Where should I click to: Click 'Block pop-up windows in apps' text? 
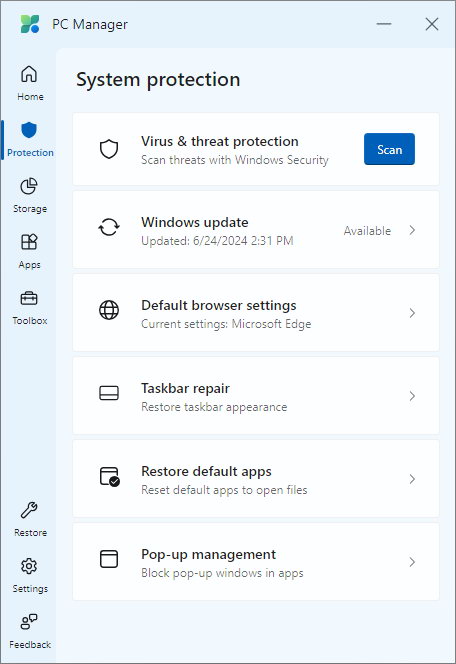pos(222,573)
